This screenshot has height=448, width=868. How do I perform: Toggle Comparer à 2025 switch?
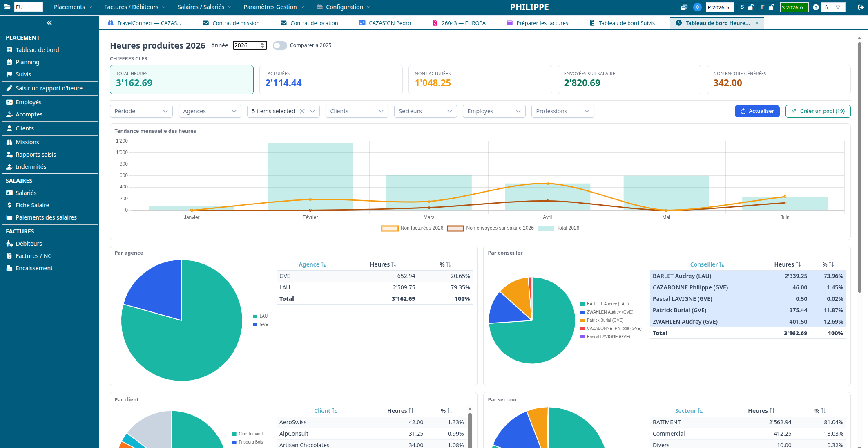(x=280, y=45)
